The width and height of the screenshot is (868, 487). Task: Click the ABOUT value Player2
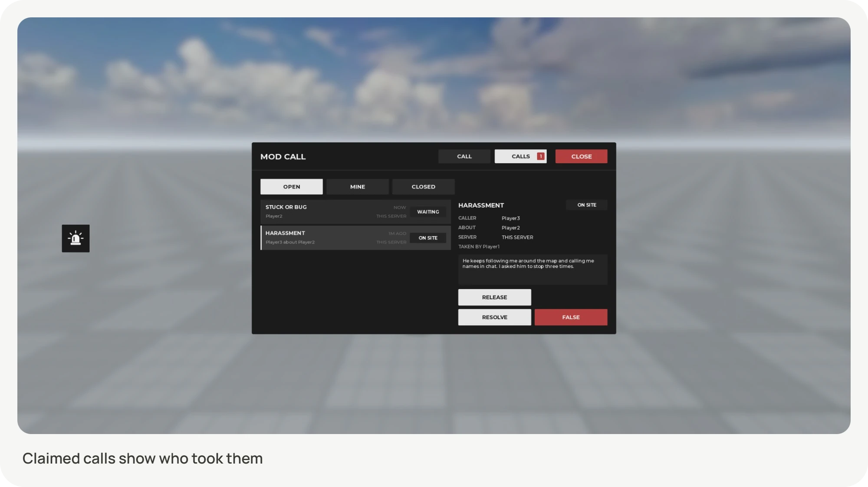click(511, 228)
